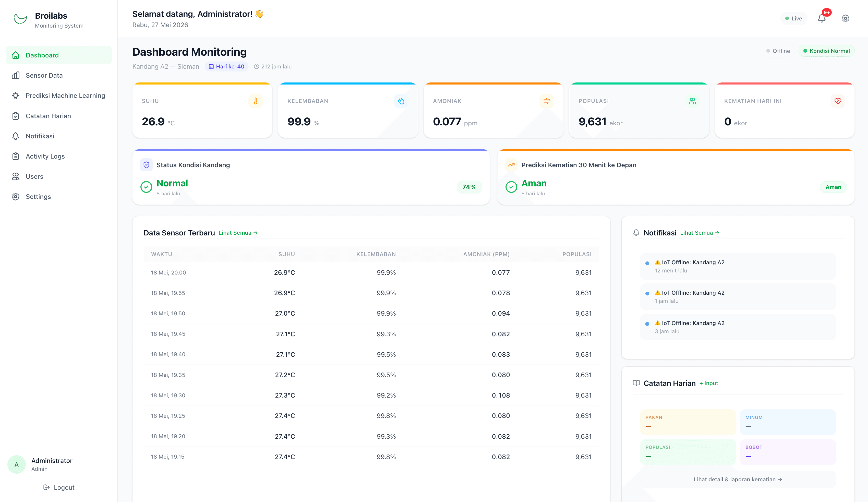Click the droplet icon on Kelembaban card
868x502 pixels.
click(x=401, y=101)
